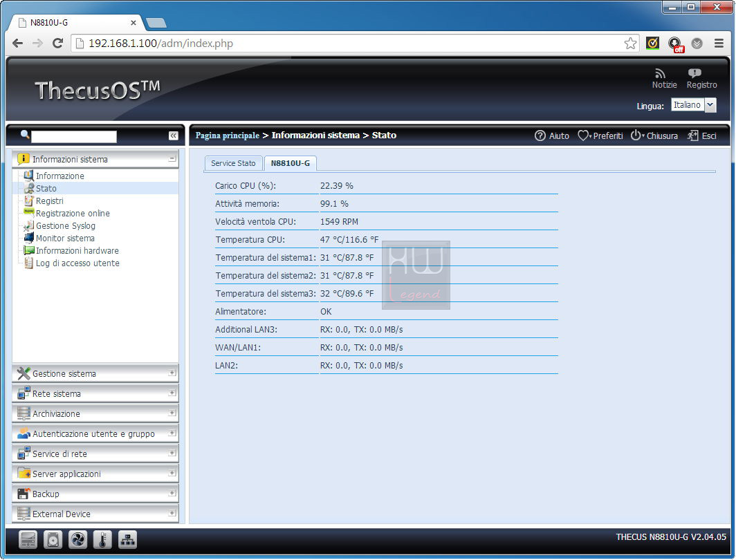Switch to the Service Stato tab

pos(233,163)
